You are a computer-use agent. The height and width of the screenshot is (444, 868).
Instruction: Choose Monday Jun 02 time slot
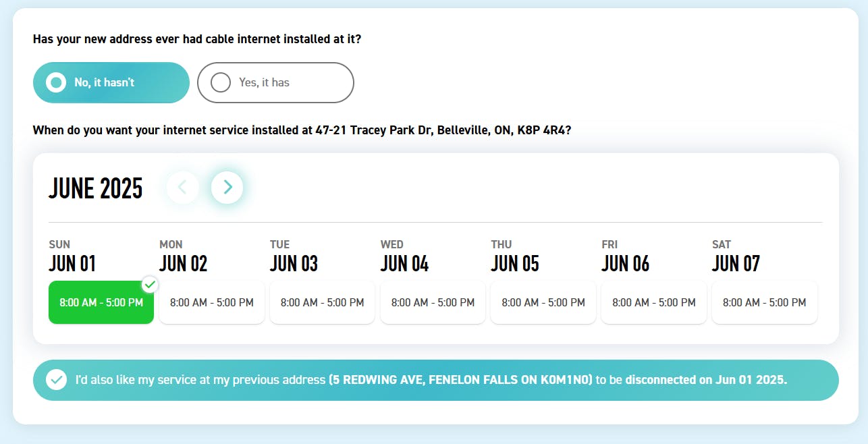212,302
